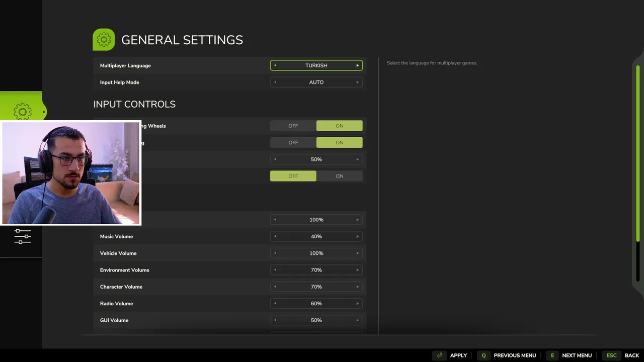
Task: Click the General Settings gear icon in header
Action: pyautogui.click(x=104, y=40)
